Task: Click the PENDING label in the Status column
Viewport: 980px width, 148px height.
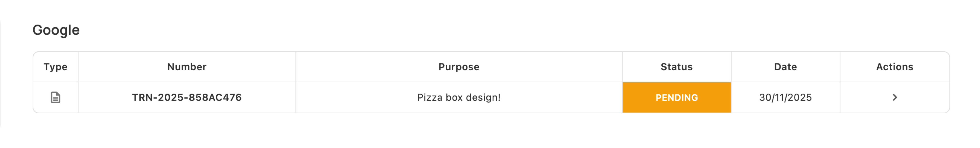Action: 676,97
